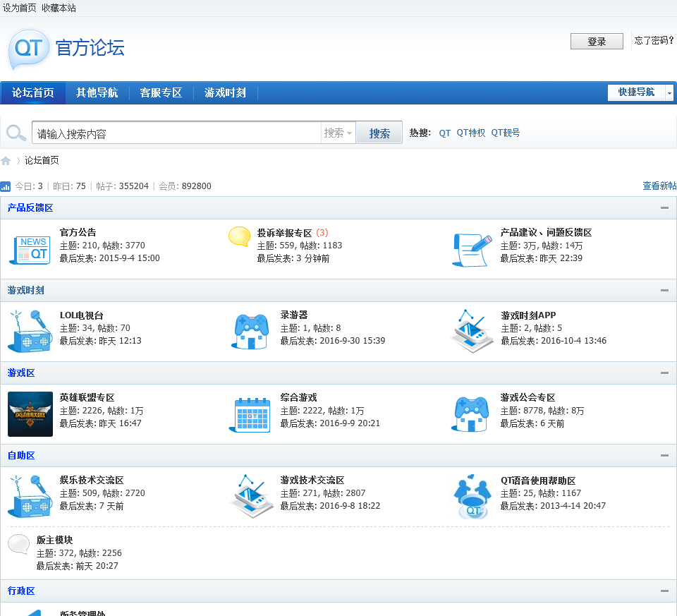
Task: Open the 官方公告 NEWS icon
Action: tap(30, 250)
